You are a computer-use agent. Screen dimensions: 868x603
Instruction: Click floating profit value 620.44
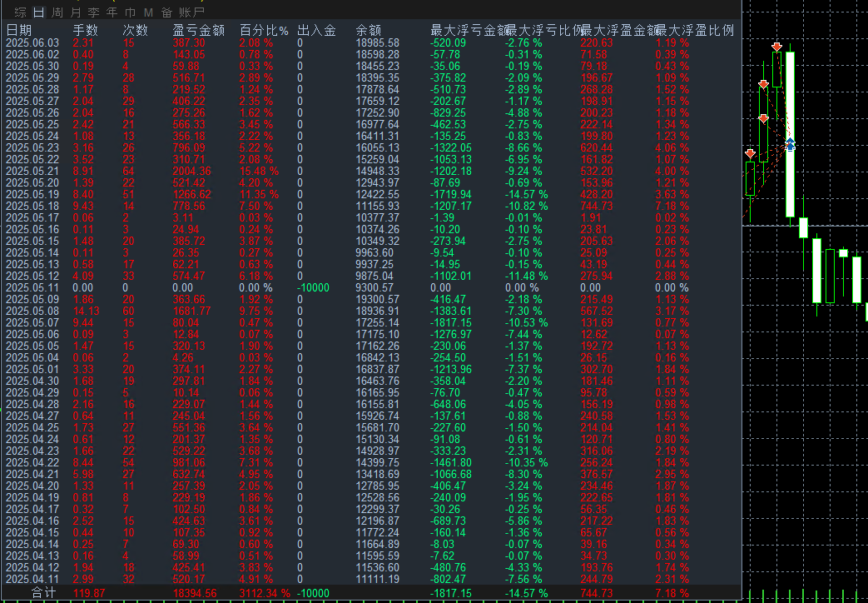tap(597, 148)
